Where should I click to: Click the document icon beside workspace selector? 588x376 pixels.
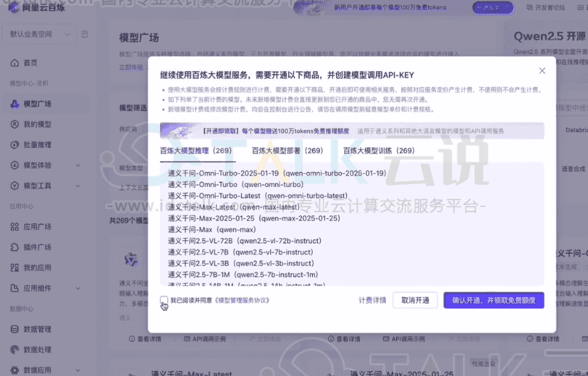[x=85, y=34]
